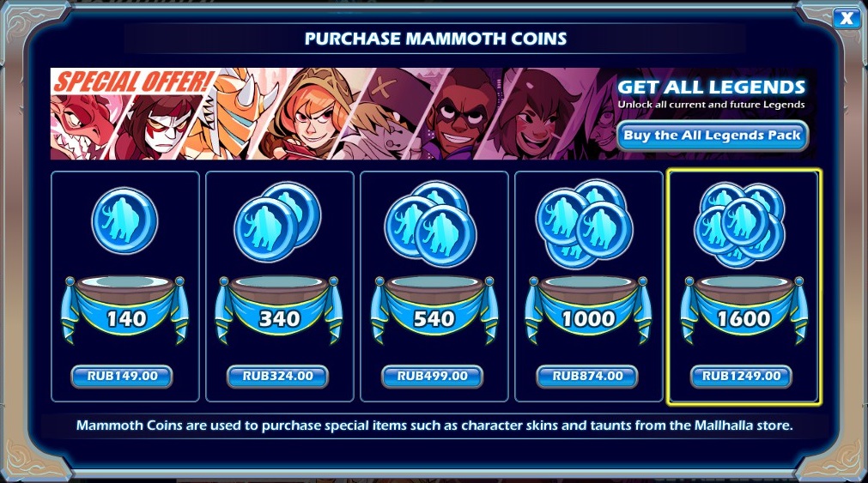The image size is (868, 483).
Task: Click the four-coin pile icon for 1000 pack
Action: tap(584, 223)
